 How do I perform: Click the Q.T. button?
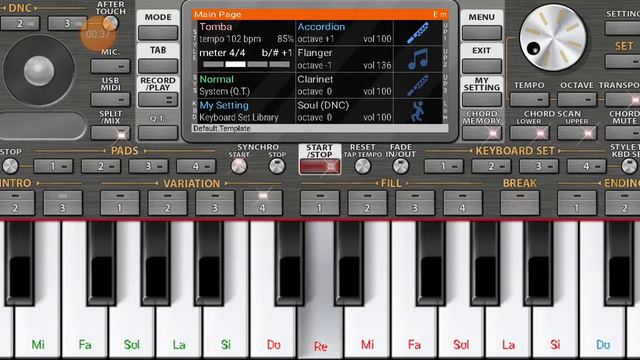158,133
